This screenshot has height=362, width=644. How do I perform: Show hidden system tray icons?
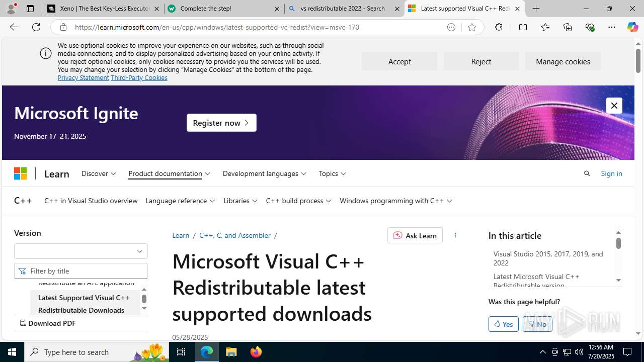(542, 352)
